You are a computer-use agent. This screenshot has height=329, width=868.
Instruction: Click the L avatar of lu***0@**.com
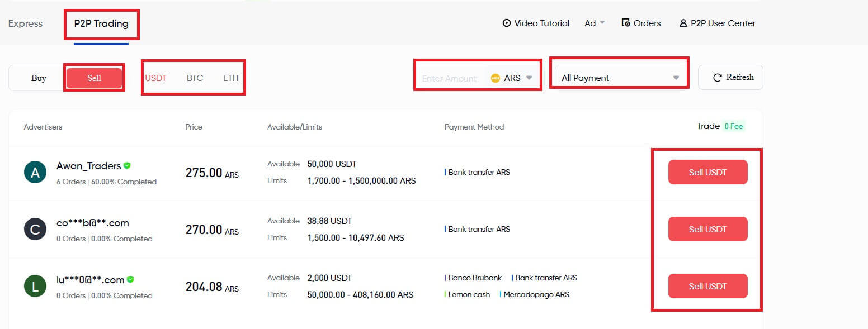[35, 286]
